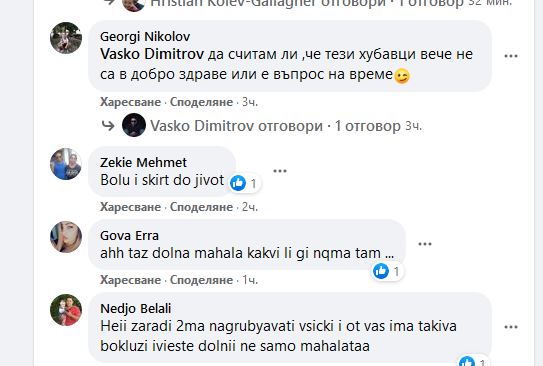The image size is (543, 366).
Task: Click the reply arrow icon next to Vasko Dimitrov
Action: coord(108,125)
